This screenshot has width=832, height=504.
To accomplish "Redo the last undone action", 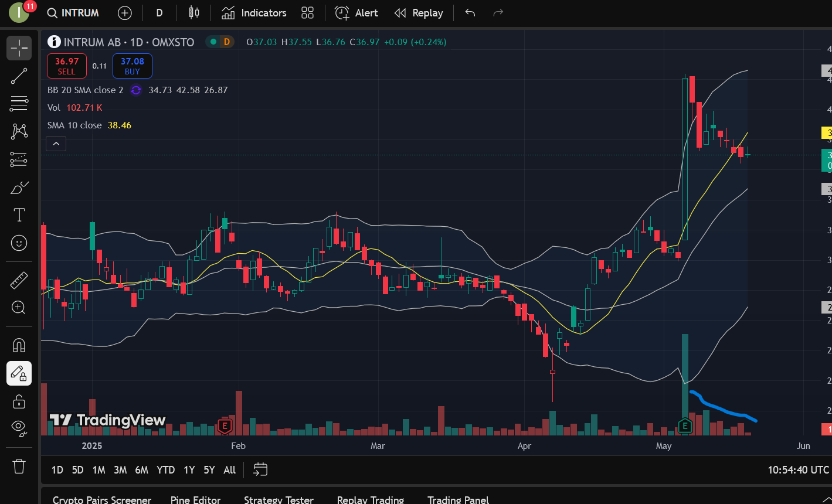I will tap(498, 13).
